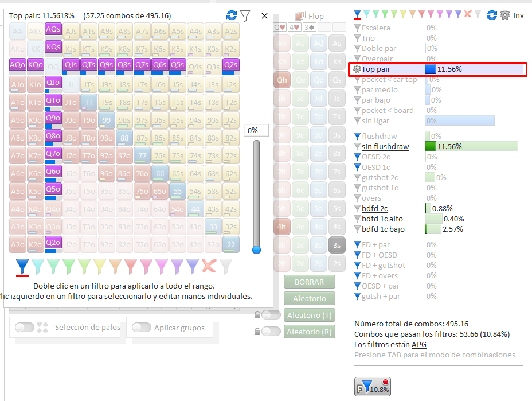Click the funnel icon in the popup header
Viewport: 532px width, 401px height.
pos(245,16)
